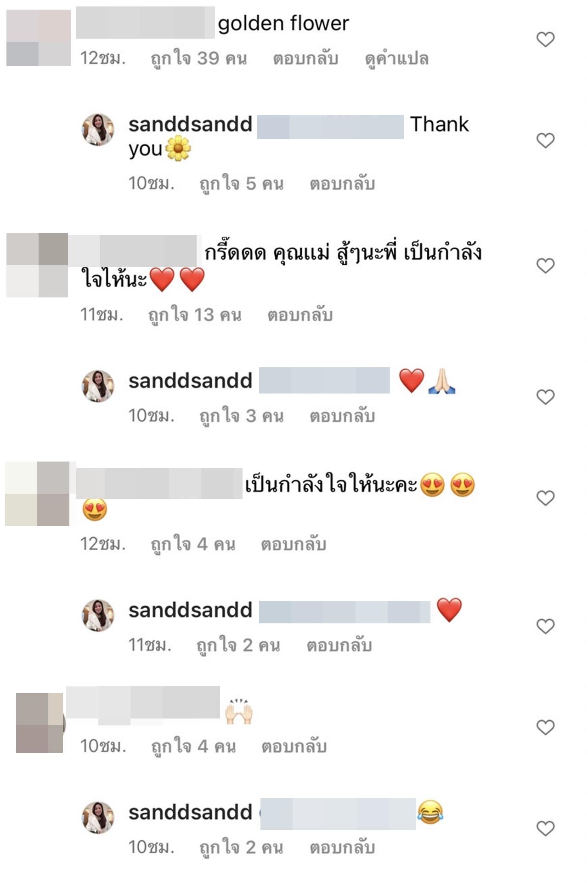The image size is (588, 884).
Task: Reply to the golden flower comment
Action: (x=305, y=59)
